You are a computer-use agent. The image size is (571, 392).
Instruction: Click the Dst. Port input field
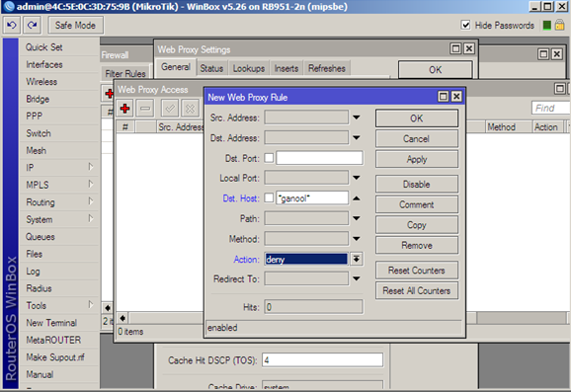coord(319,158)
